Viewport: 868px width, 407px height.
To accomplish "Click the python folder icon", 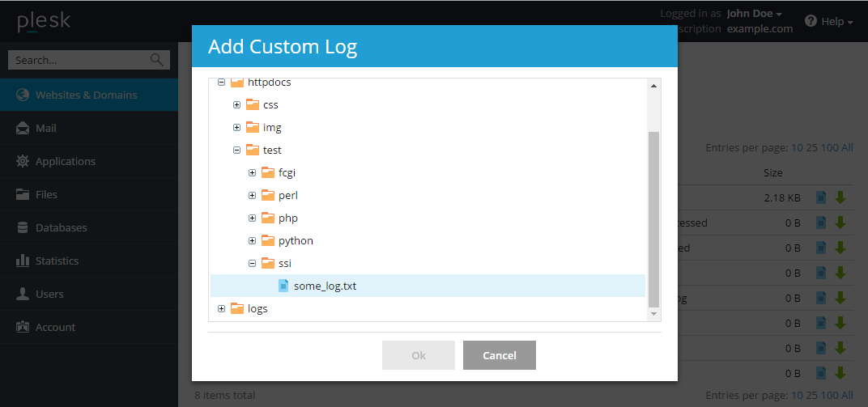I will click(x=268, y=240).
